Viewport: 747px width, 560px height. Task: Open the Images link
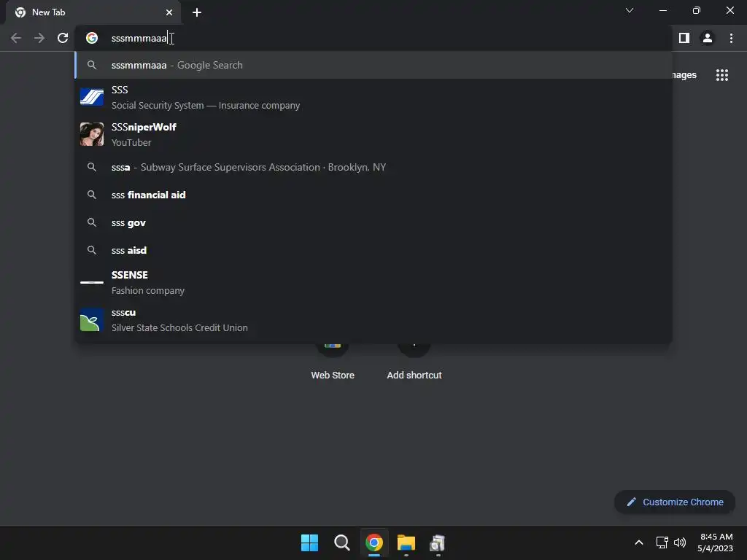point(684,75)
